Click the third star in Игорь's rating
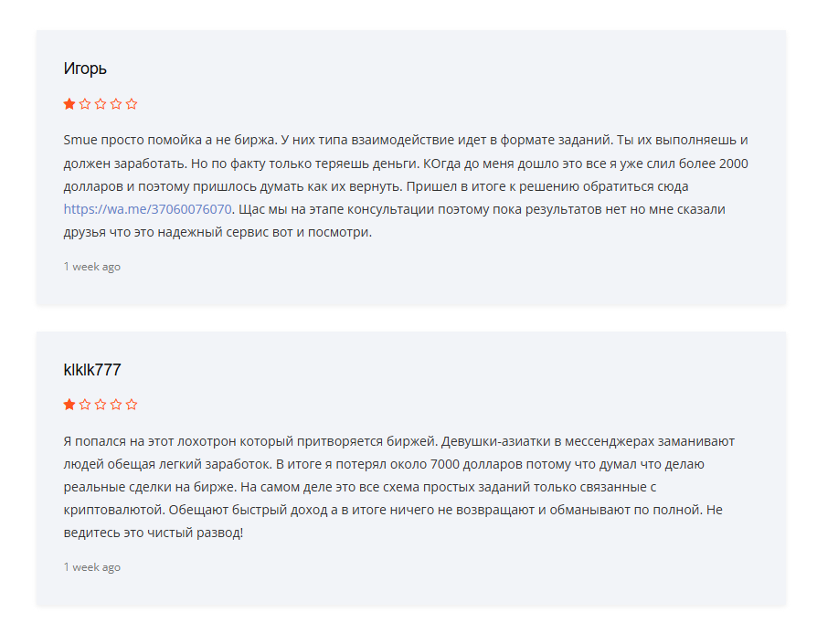This screenshot has width=817, height=644. (x=101, y=104)
